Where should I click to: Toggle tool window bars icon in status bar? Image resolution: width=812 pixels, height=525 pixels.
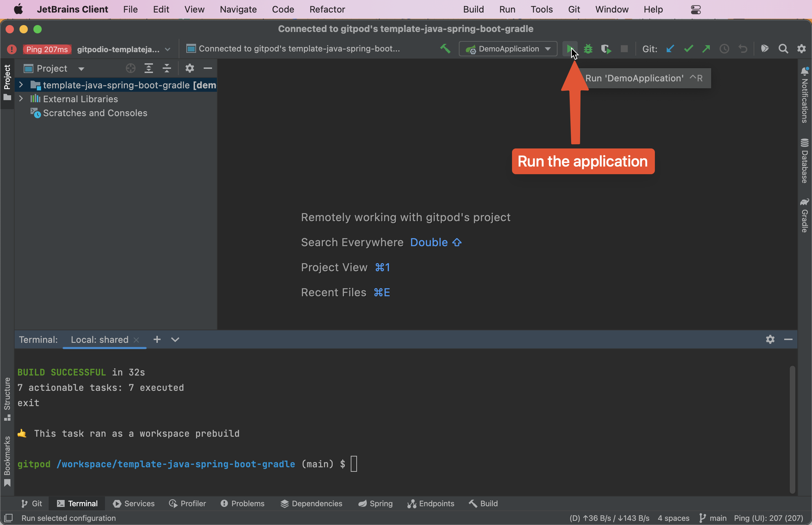(x=8, y=518)
